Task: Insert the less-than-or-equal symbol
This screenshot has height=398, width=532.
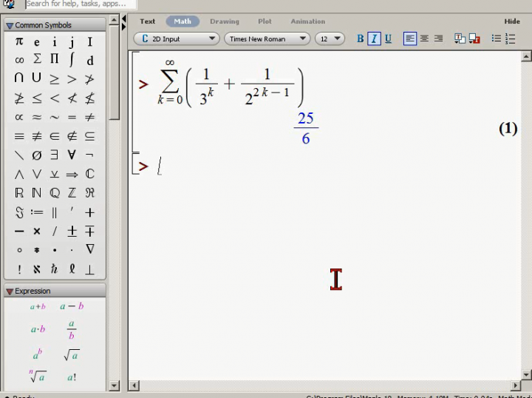Action: (37, 98)
